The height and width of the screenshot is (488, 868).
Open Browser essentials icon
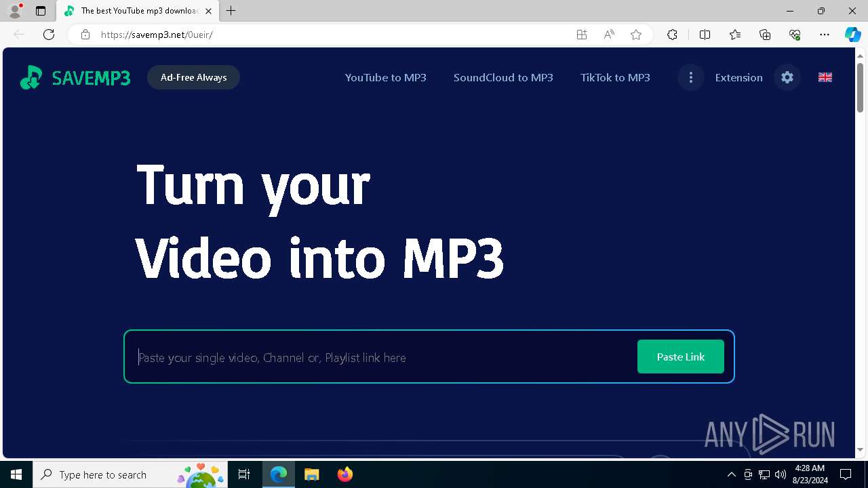(x=795, y=35)
